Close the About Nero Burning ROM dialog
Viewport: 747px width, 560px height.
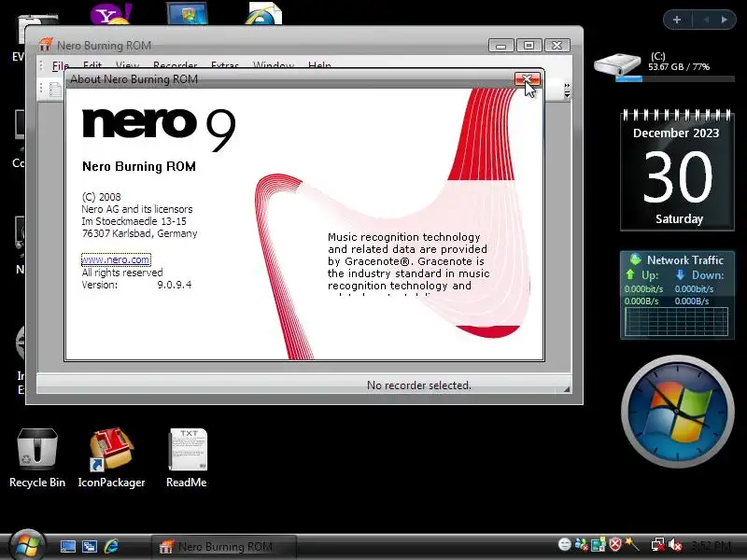tap(527, 79)
